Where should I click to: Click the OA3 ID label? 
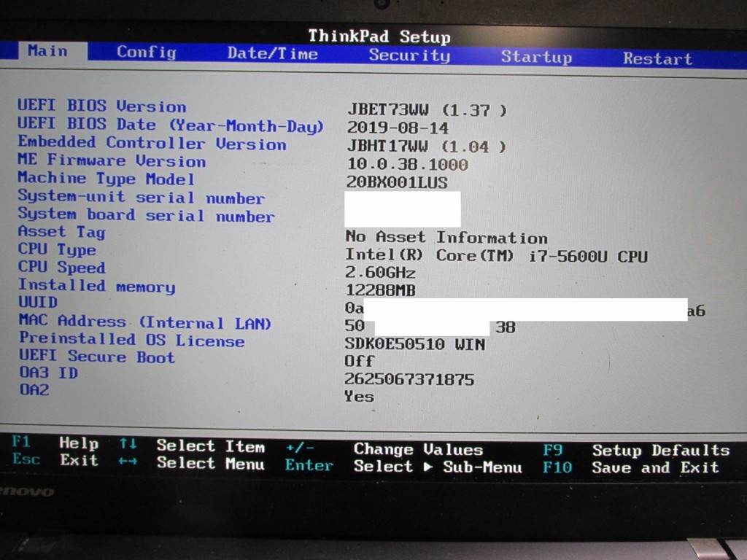[48, 373]
